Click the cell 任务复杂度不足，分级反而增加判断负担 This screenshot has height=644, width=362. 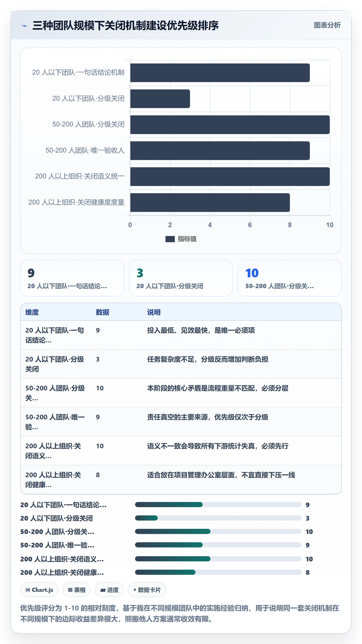(x=208, y=359)
